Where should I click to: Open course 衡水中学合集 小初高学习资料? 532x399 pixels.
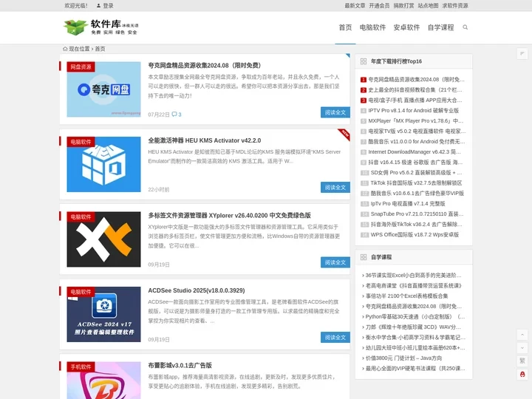click(415, 337)
